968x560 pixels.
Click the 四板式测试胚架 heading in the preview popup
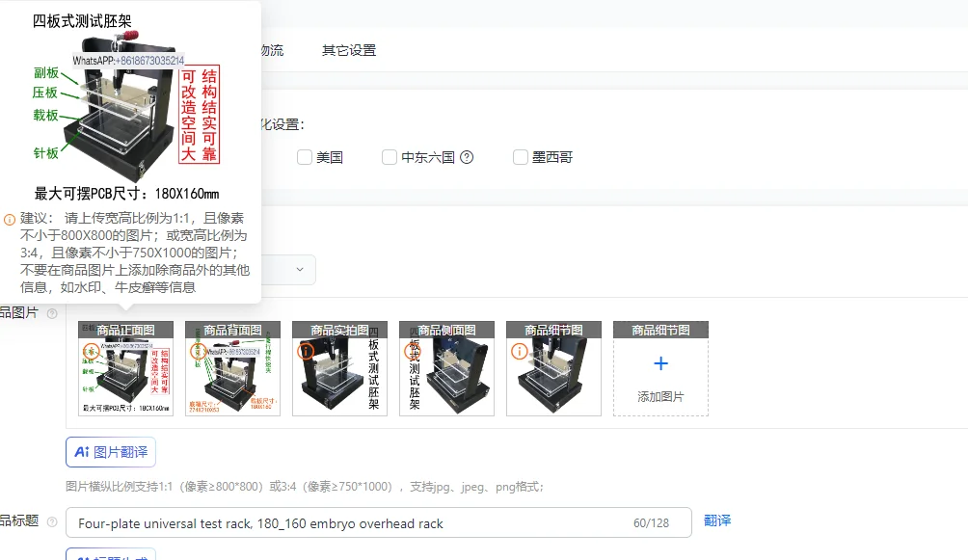click(82, 21)
